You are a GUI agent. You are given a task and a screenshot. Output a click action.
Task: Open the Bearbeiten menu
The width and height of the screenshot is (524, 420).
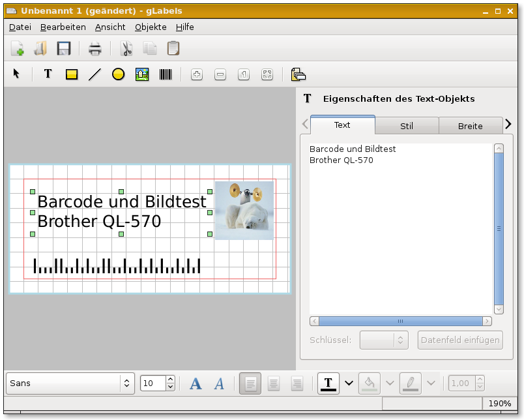(x=63, y=27)
